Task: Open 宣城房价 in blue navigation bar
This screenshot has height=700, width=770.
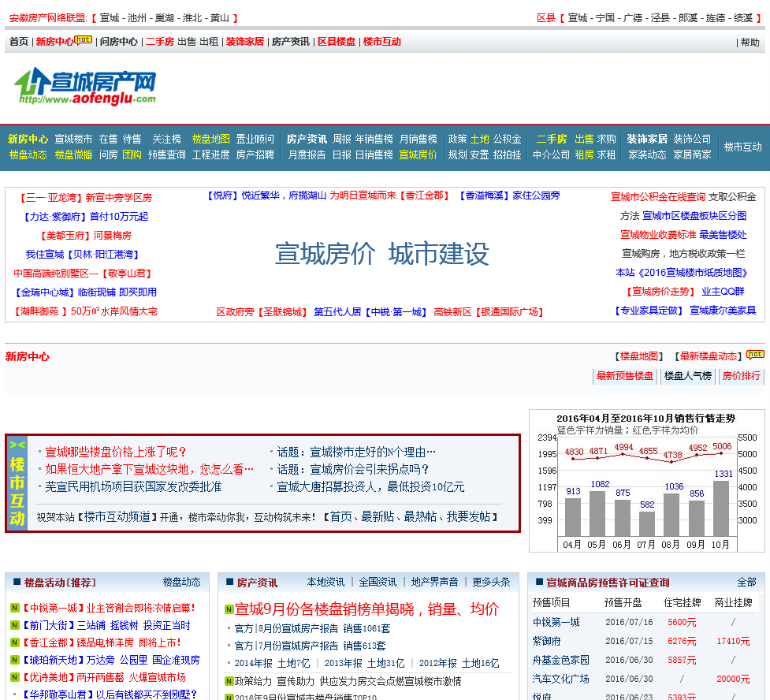Action: click(418, 155)
